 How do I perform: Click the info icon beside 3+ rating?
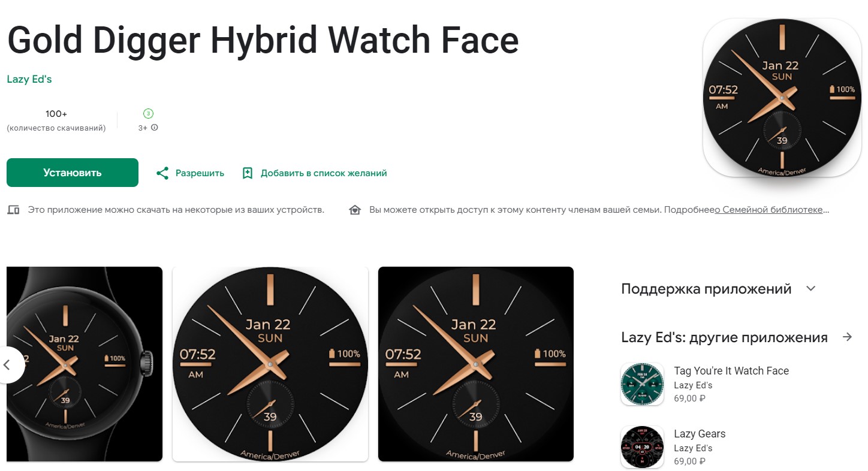pos(155,128)
